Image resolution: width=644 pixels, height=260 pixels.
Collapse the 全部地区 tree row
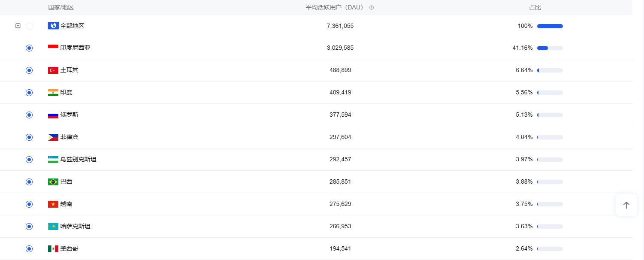pyautogui.click(x=18, y=26)
